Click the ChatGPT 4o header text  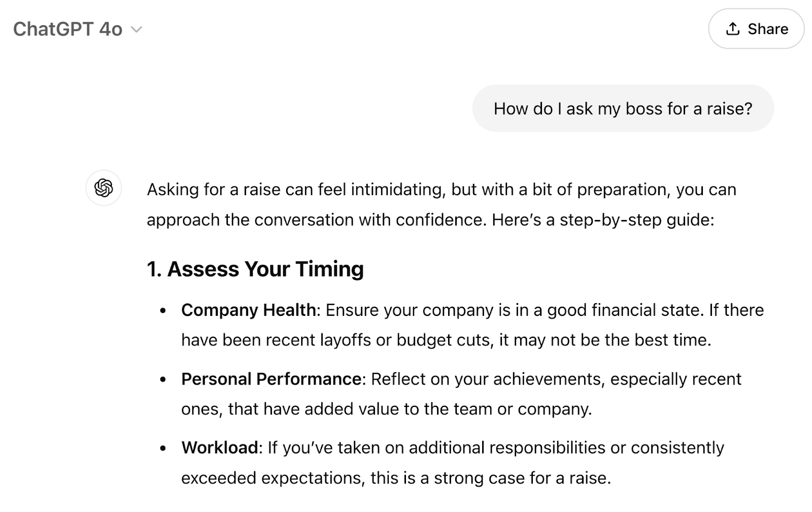tap(69, 29)
